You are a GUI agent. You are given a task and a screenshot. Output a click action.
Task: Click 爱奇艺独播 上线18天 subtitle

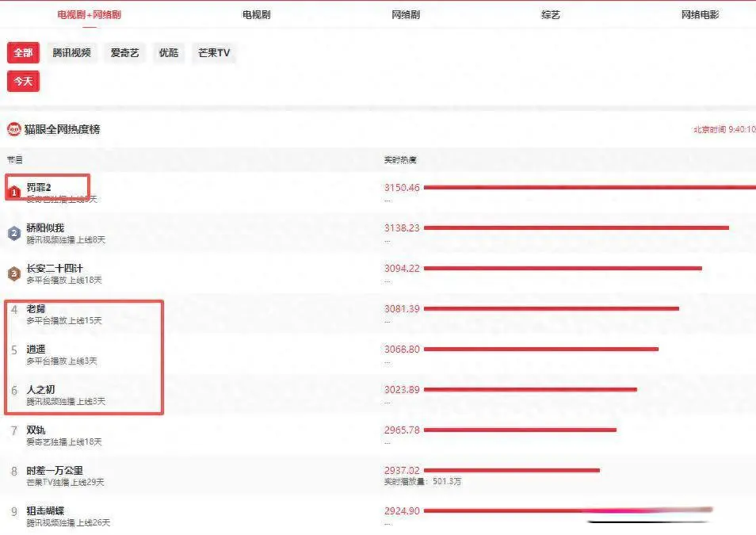64,442
